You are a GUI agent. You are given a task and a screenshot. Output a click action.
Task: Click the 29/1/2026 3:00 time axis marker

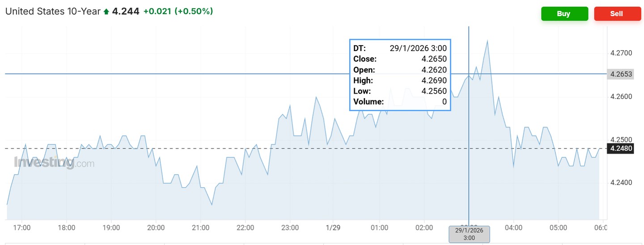pyautogui.click(x=469, y=234)
